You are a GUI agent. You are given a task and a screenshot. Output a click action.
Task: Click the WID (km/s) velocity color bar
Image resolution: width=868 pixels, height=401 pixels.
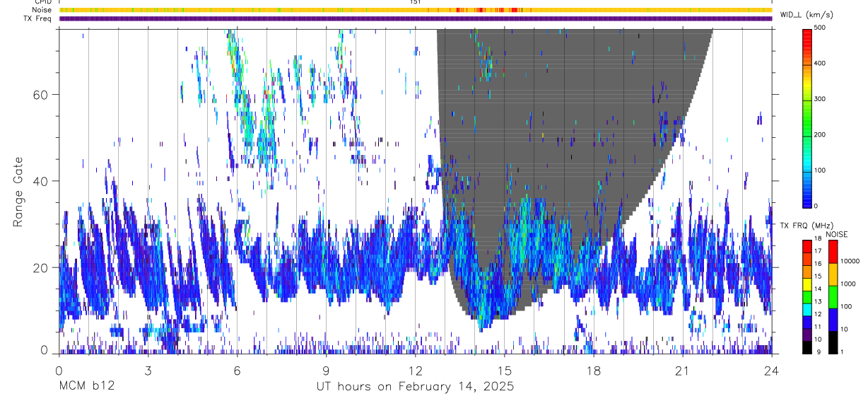click(x=807, y=117)
